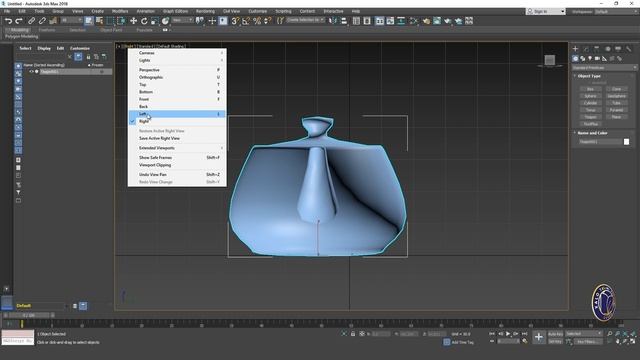
Task: Click Save Active Right View
Action: (x=177, y=138)
